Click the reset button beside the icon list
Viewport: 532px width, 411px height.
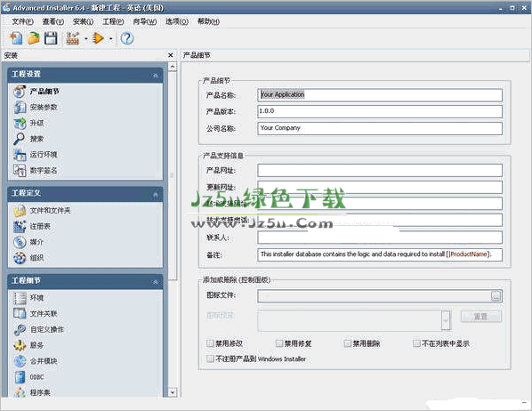[481, 317]
